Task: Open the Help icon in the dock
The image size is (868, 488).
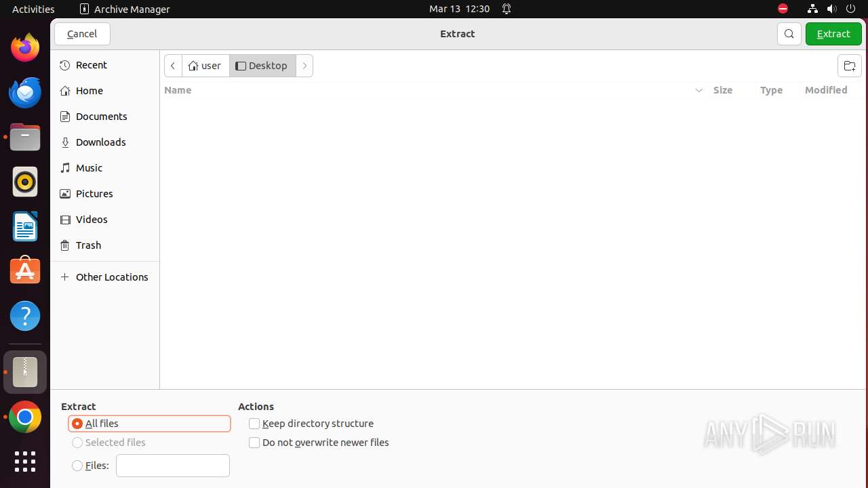Action: point(25,316)
